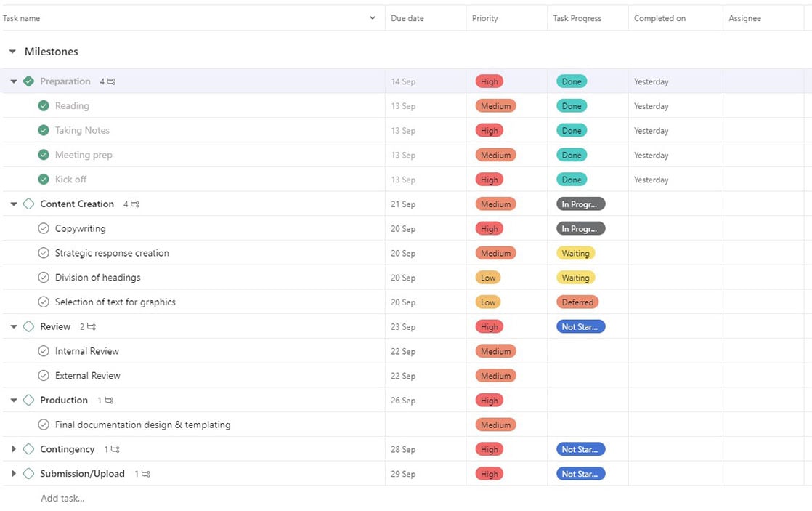
Task: Uncheck the Taking Notes task
Action: click(44, 130)
